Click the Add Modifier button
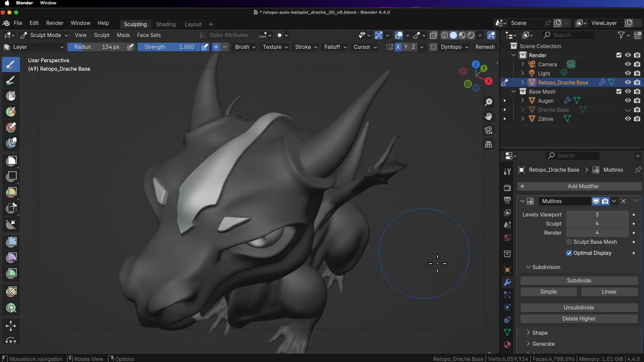The image size is (644, 362). [579, 186]
